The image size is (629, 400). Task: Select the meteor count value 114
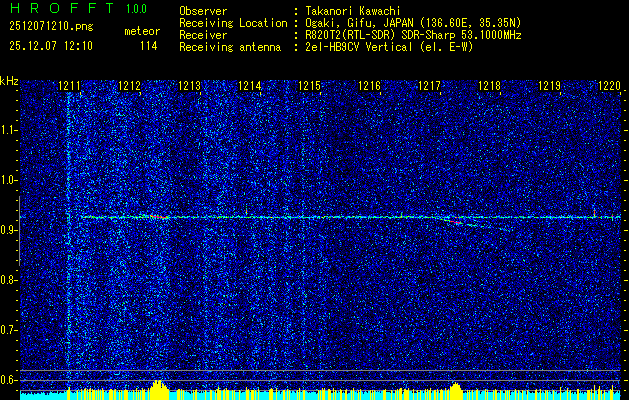click(148, 46)
